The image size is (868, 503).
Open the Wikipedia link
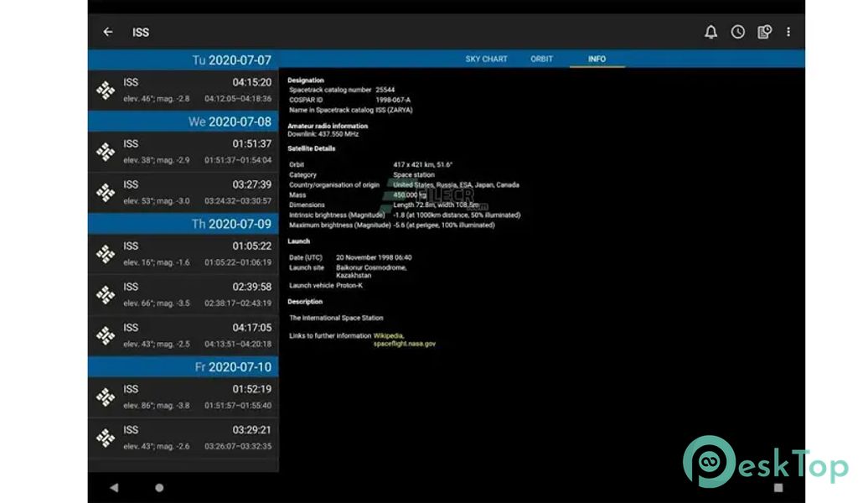click(389, 335)
